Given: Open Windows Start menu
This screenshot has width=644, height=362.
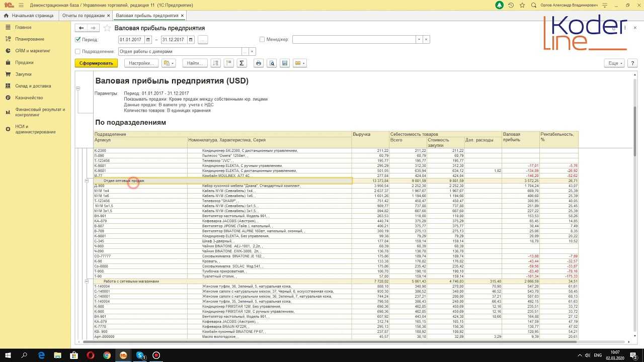Looking at the screenshot, I should click(8, 355).
